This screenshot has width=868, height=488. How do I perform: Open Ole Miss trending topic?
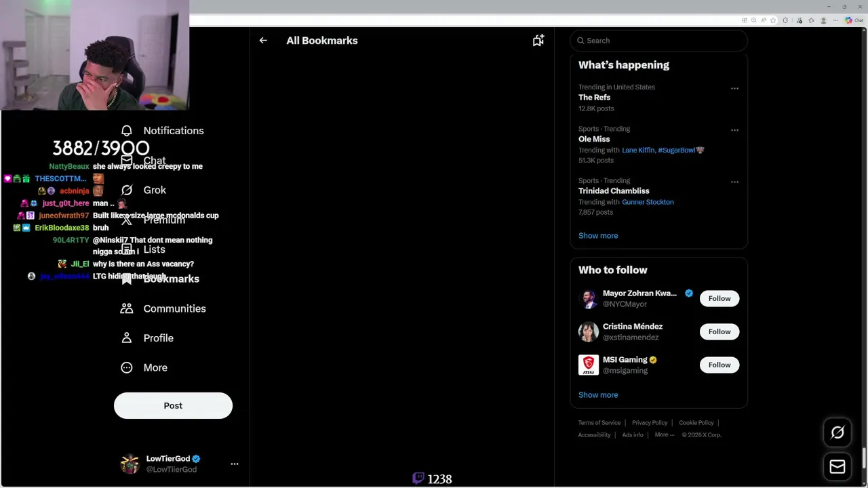click(x=594, y=139)
